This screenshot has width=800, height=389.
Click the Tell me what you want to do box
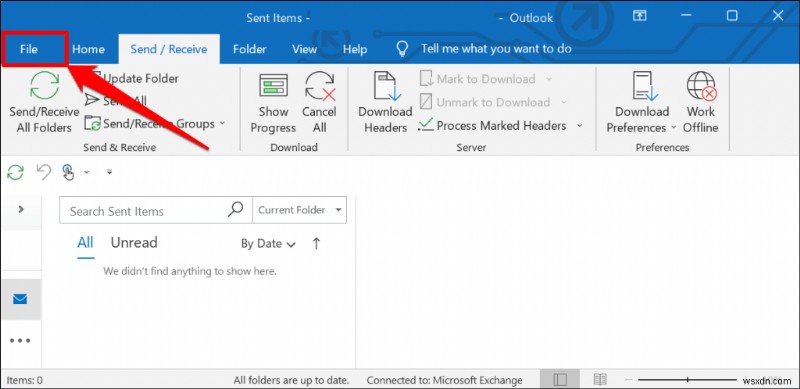tap(496, 49)
